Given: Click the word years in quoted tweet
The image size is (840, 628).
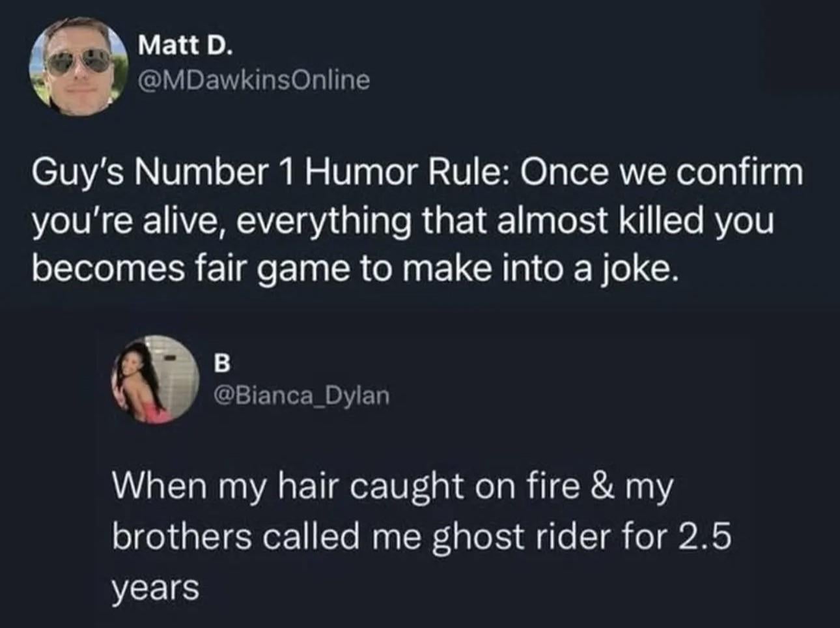Looking at the screenshot, I should pos(156,588).
